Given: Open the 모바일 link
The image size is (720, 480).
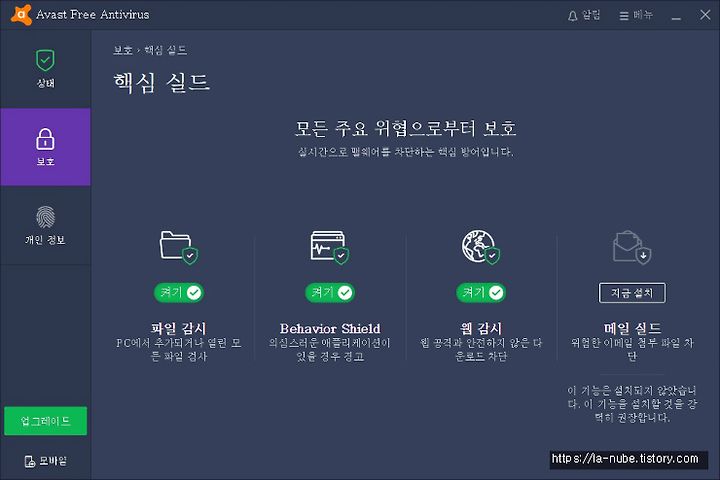Looking at the screenshot, I should click(x=45, y=461).
